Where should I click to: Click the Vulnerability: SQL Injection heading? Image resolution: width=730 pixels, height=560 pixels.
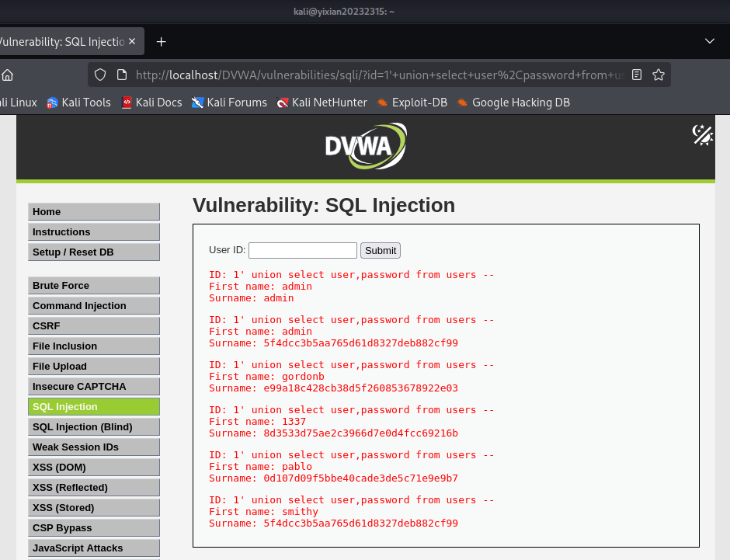324,205
